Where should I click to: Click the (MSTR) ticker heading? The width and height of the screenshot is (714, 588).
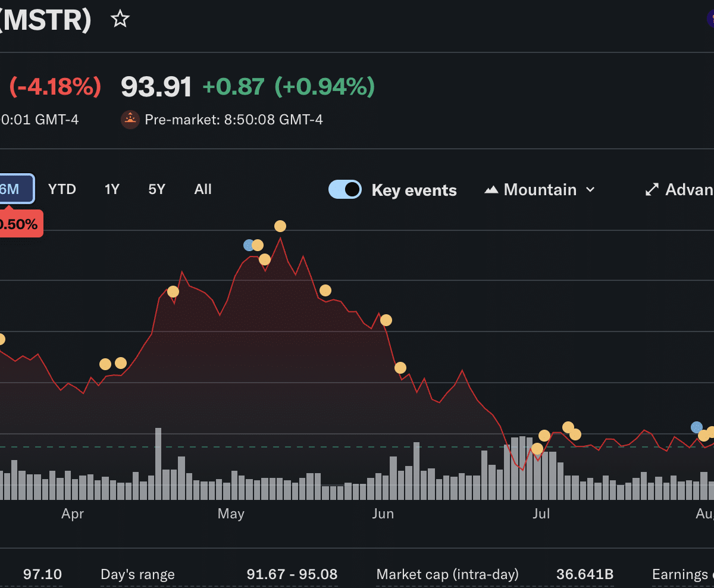pyautogui.click(x=46, y=20)
